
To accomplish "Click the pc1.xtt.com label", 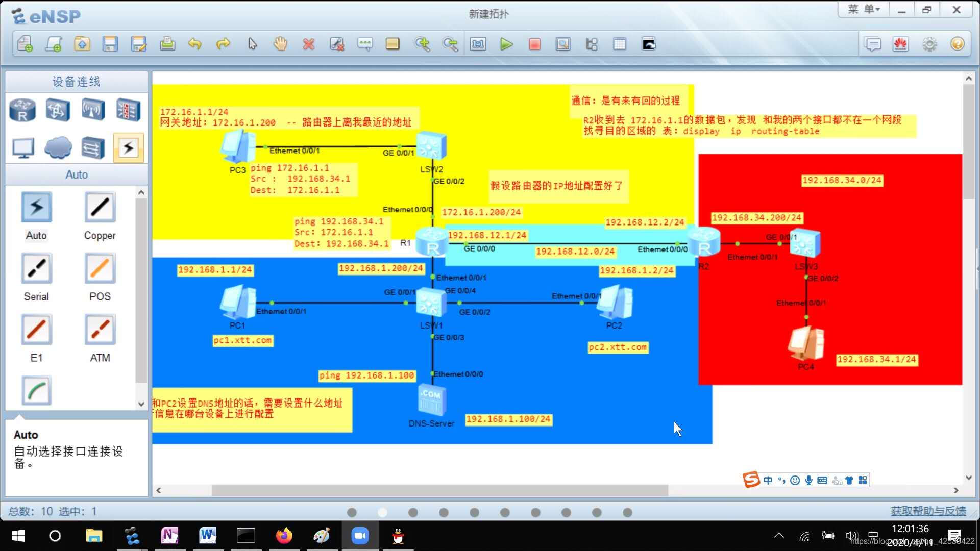I will (x=243, y=340).
